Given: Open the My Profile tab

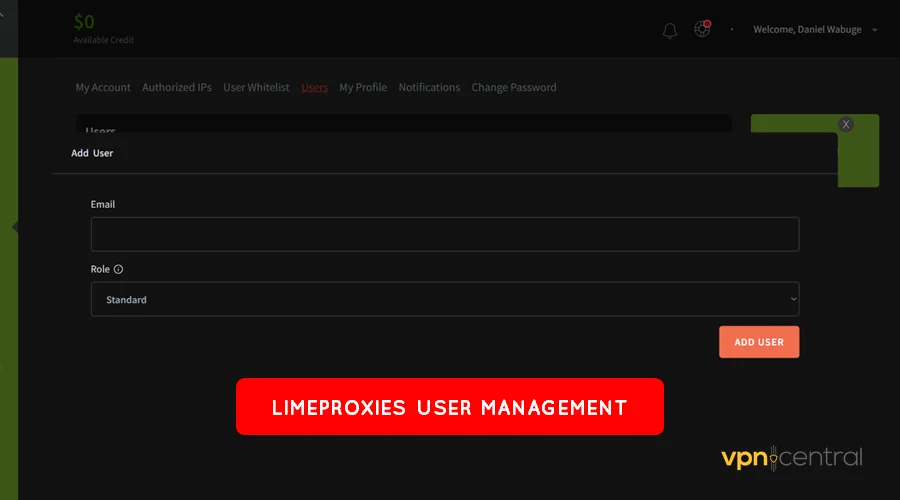Looking at the screenshot, I should pyautogui.click(x=363, y=87).
